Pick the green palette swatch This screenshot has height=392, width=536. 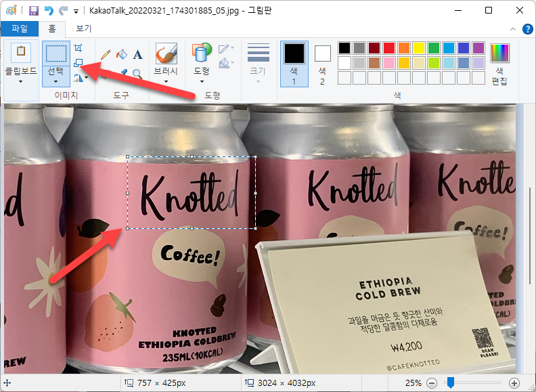click(x=433, y=48)
